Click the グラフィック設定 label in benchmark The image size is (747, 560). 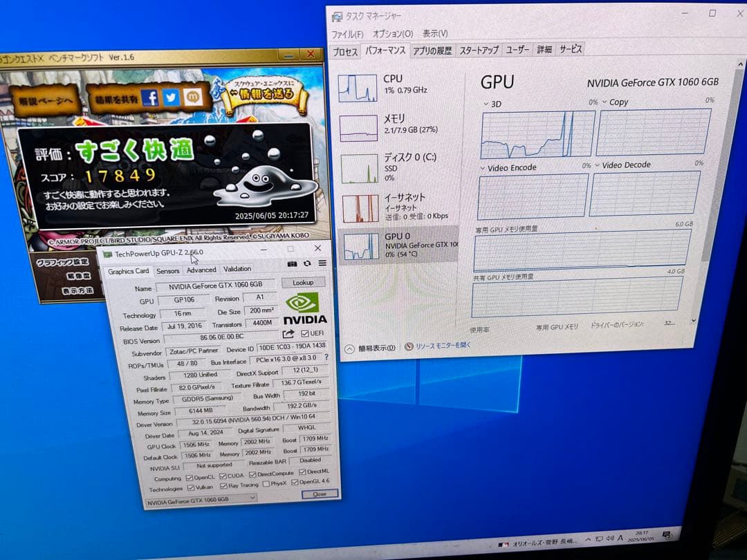[62, 263]
